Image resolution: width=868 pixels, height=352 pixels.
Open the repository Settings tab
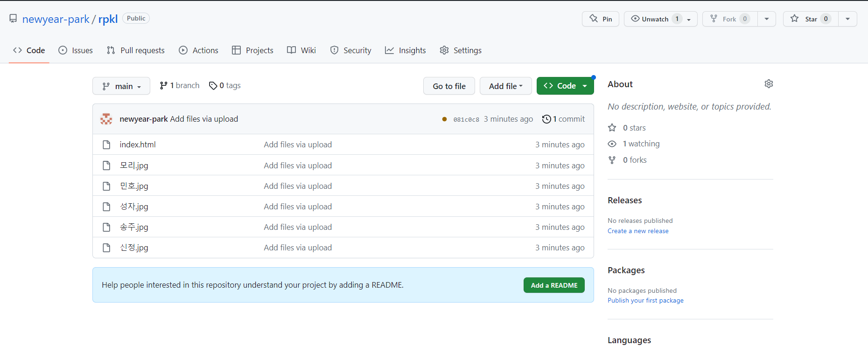coord(461,50)
